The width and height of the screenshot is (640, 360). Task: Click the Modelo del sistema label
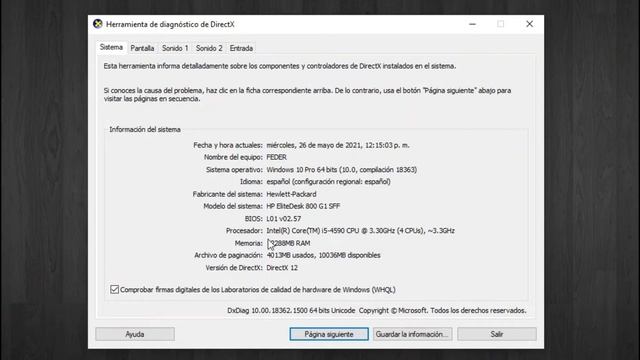click(233, 207)
